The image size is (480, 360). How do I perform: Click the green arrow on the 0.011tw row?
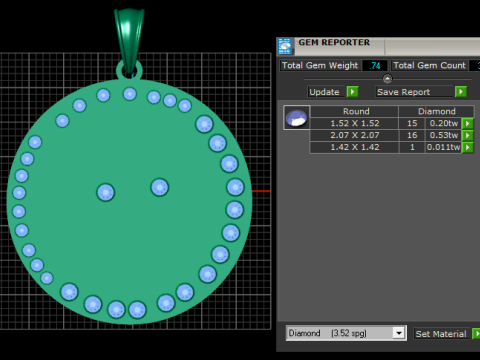pos(468,147)
